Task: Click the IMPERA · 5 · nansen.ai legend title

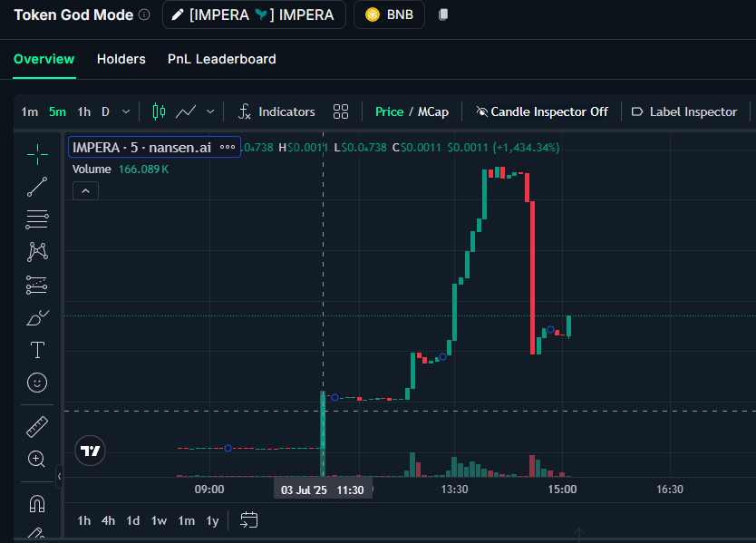Action: tap(141, 148)
